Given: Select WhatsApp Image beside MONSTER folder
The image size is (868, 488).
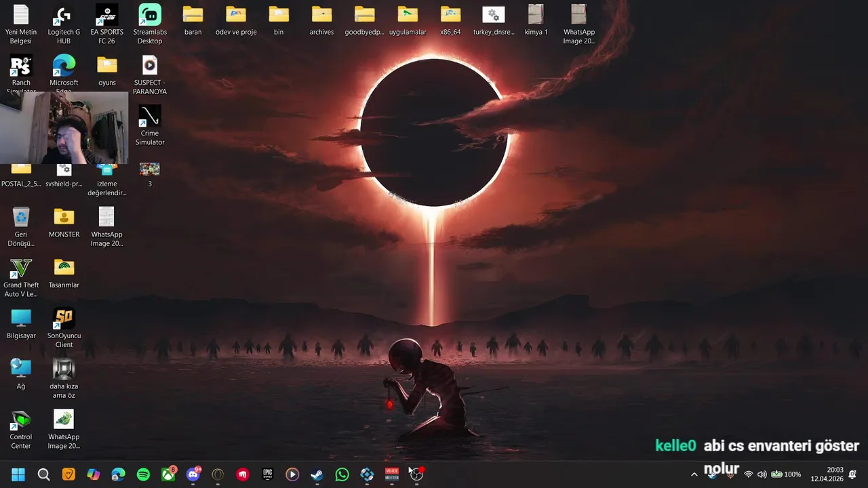Looking at the screenshot, I should pos(106,227).
